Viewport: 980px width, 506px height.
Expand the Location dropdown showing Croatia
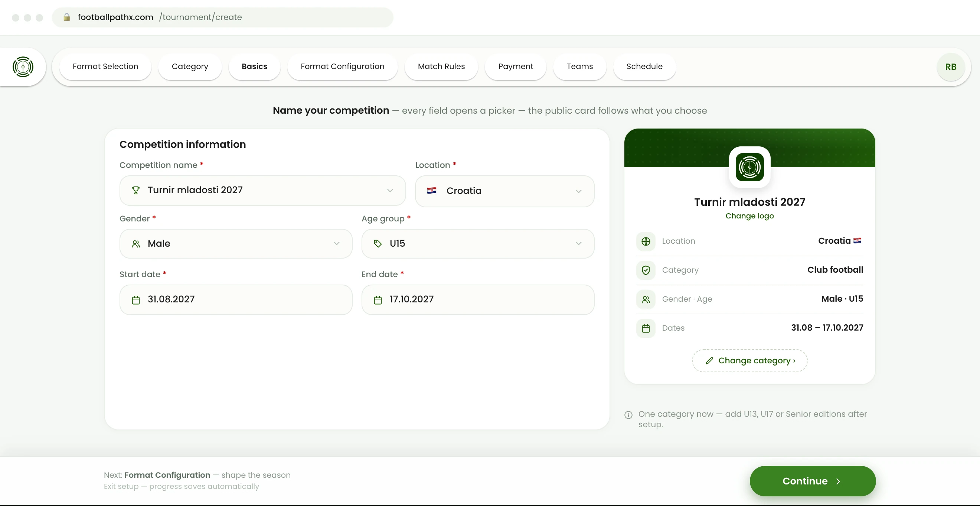pyautogui.click(x=504, y=191)
